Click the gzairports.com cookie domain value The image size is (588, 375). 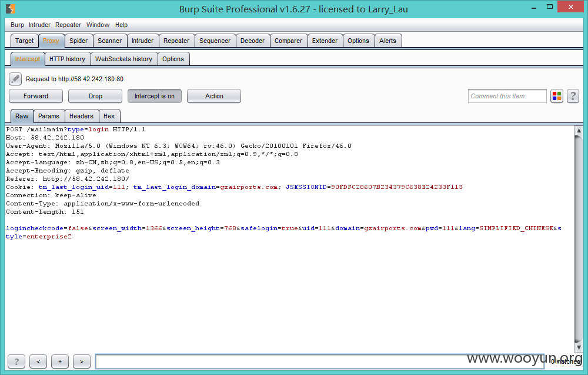pyautogui.click(x=249, y=187)
